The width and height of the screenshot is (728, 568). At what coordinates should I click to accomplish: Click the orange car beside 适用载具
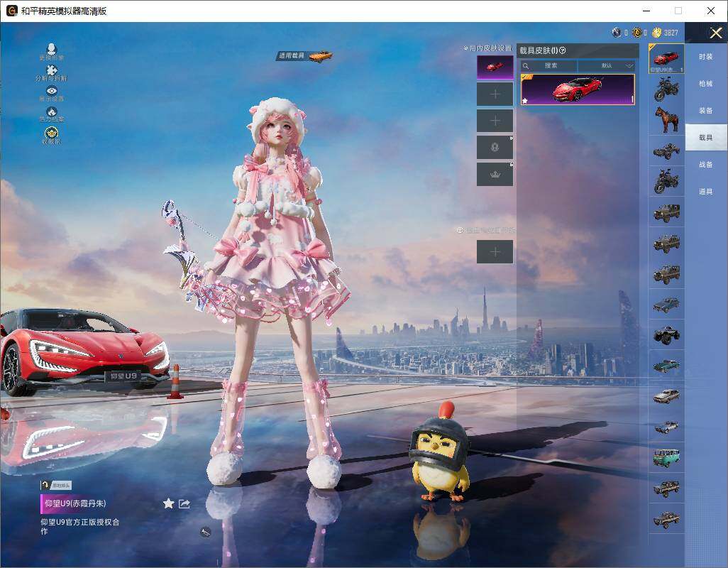click(x=320, y=55)
